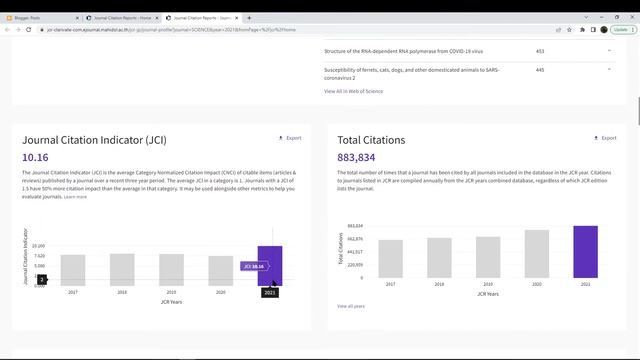The width and height of the screenshot is (640, 360).
Task: Open the Chrome profile avatar
Action: pyautogui.click(x=604, y=30)
